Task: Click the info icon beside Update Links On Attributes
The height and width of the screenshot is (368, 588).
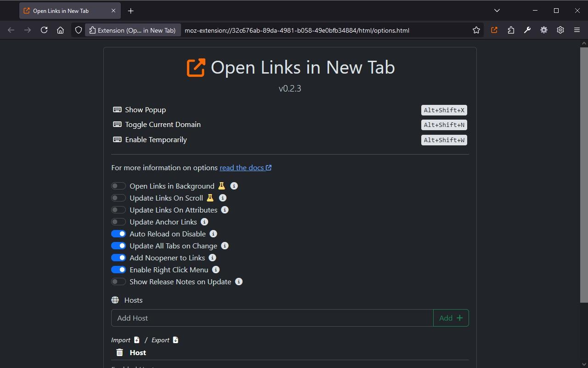Action: tap(225, 210)
